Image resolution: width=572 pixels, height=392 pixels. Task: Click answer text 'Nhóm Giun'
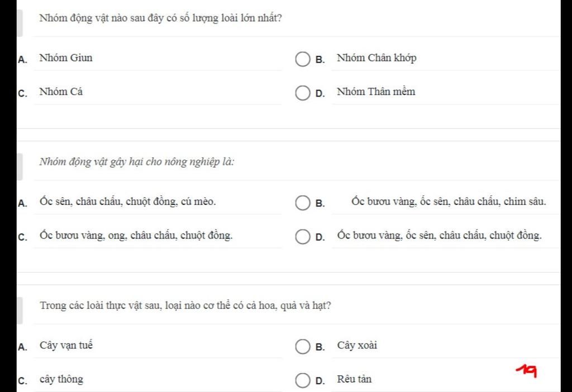(66, 58)
